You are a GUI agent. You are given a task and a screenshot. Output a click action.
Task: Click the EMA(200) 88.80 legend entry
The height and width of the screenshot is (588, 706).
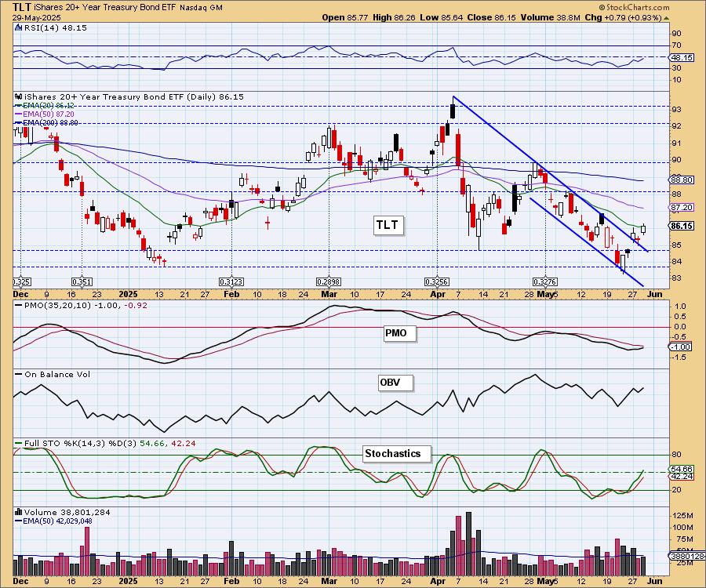tap(46, 122)
